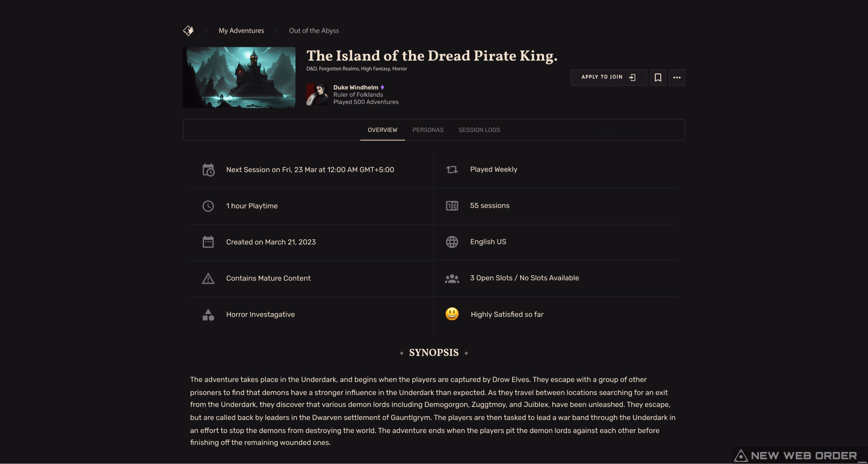The height and width of the screenshot is (464, 868).
Task: Open the three-dot more options menu
Action: click(677, 78)
